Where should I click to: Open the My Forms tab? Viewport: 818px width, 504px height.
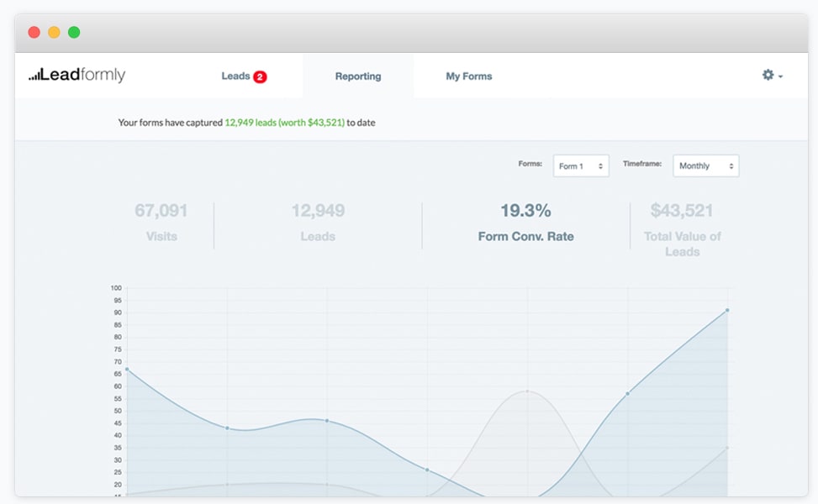tap(468, 76)
